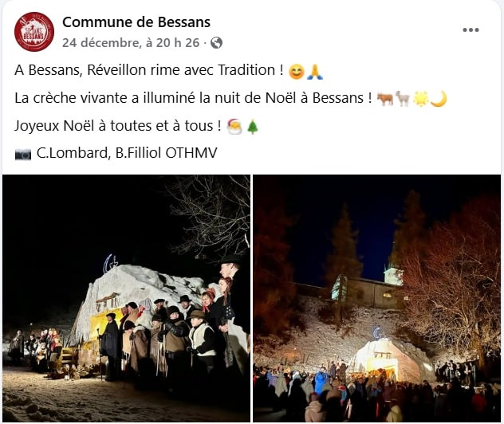Click the public globe visibility icon

coord(216,43)
